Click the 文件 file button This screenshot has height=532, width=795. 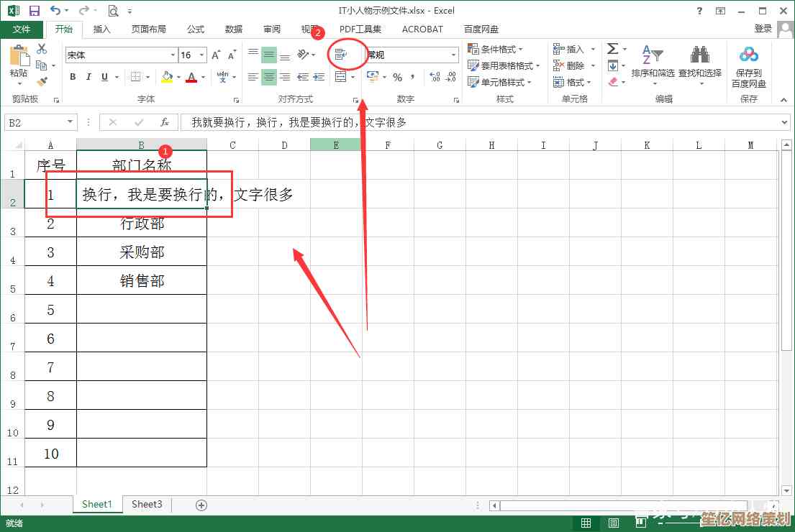(x=22, y=29)
